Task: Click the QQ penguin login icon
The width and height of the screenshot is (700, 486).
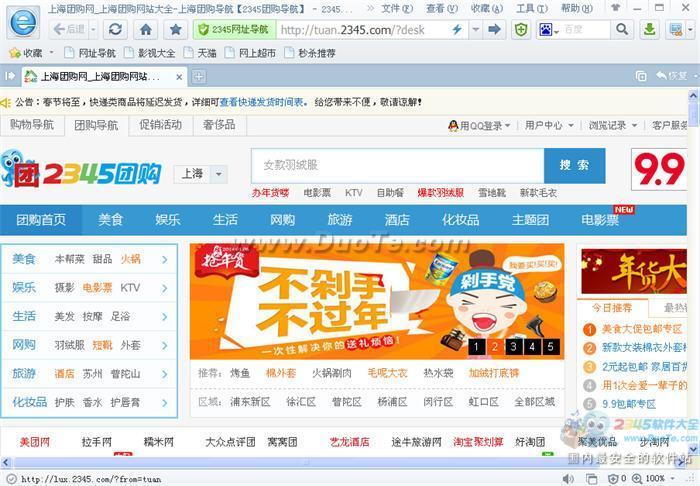Action: coord(453,125)
